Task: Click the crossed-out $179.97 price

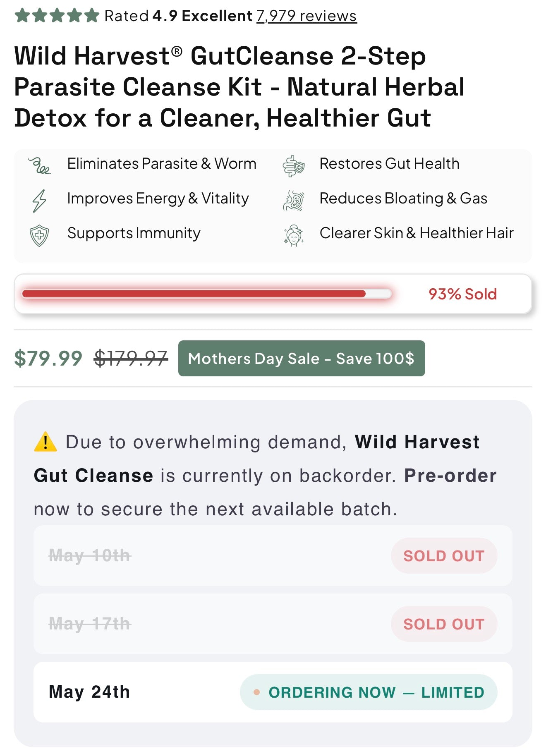Action: (131, 358)
